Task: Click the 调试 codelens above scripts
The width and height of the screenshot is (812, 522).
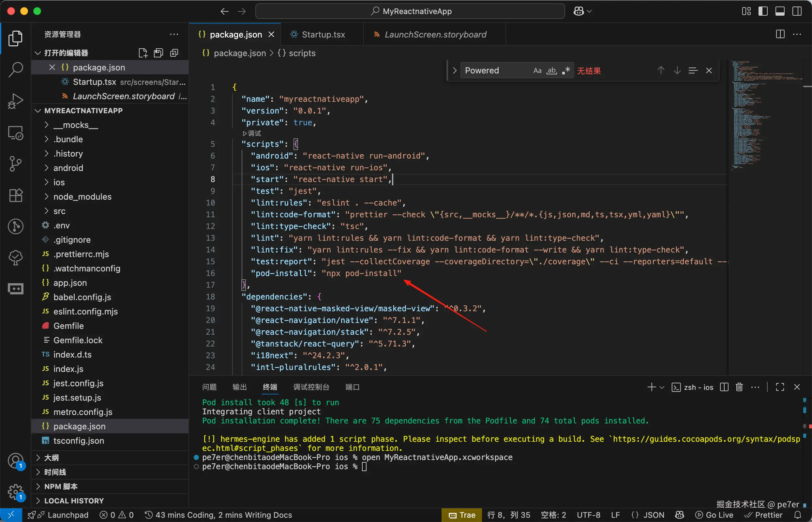Action: tap(252, 133)
